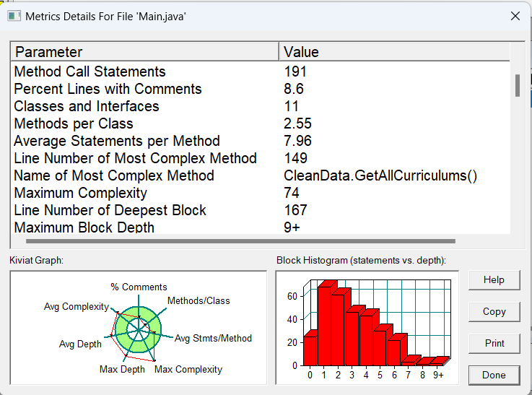Click the tallest bar in Block Histogram
This screenshot has height=395, width=532.
(x=326, y=324)
